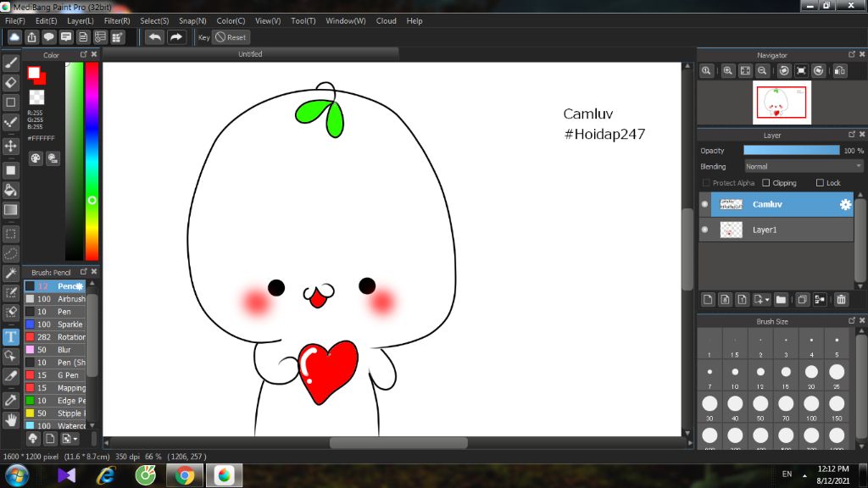Screen dimensions: 868x488
Task: Open Internet Explorer from taskbar
Action: pos(106,476)
